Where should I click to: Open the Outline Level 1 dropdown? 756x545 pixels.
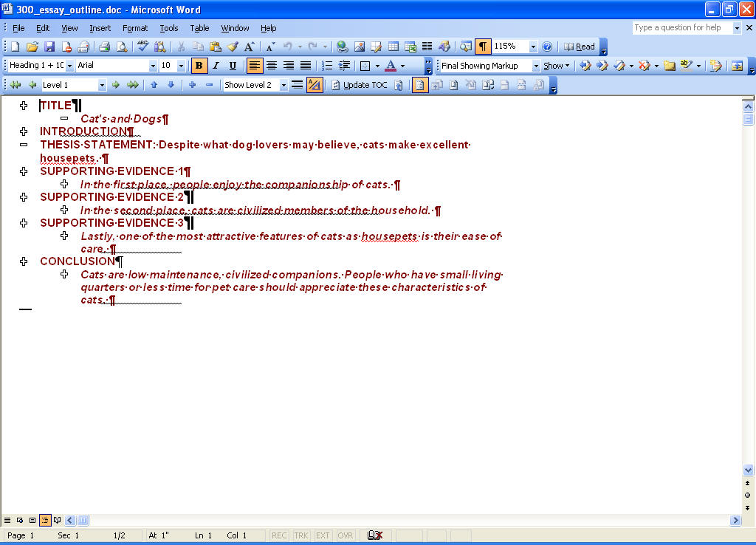click(102, 85)
